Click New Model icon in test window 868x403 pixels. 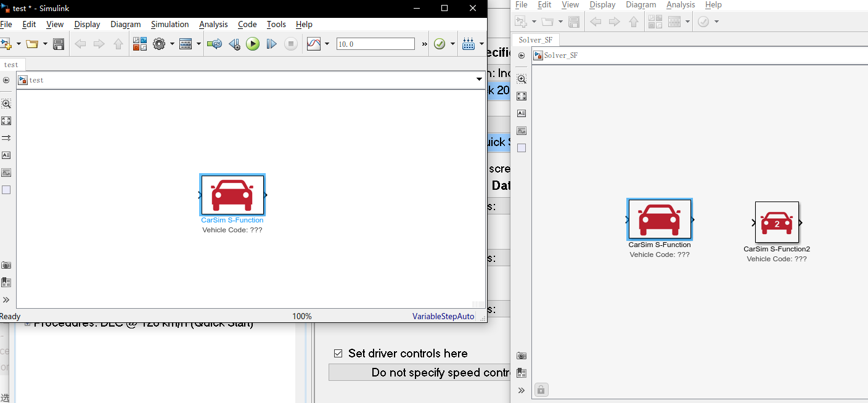point(6,44)
